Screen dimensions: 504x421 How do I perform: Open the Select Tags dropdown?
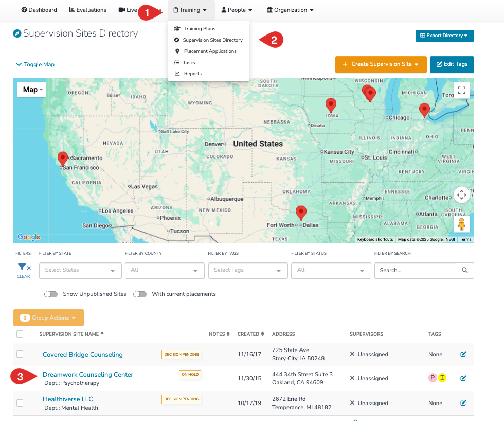tap(248, 271)
